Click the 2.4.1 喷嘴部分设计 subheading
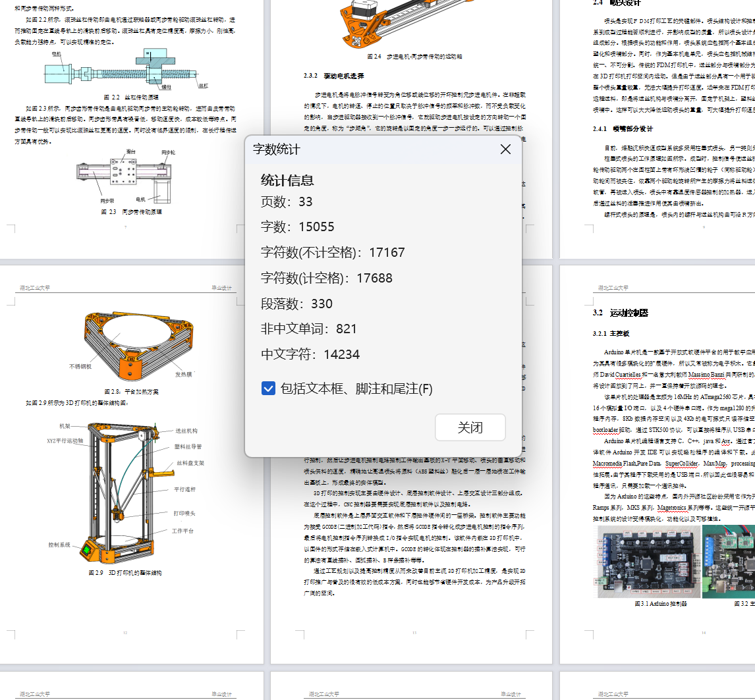This screenshot has height=700, width=755. (x=623, y=128)
